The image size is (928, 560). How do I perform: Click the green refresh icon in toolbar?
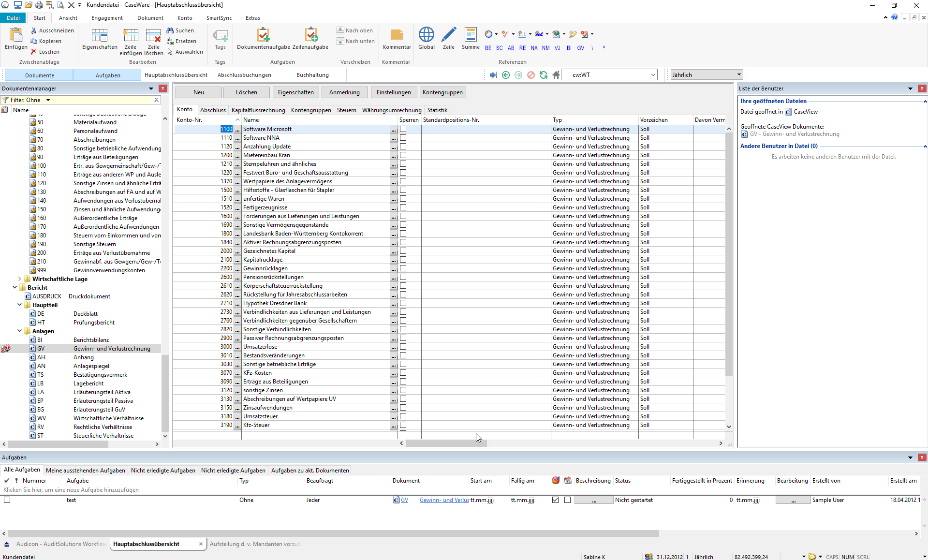544,75
